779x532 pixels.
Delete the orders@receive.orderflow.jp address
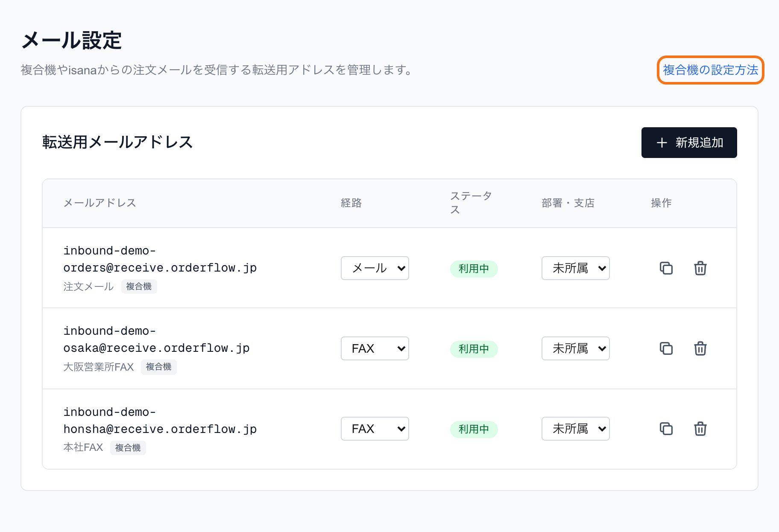(x=700, y=268)
